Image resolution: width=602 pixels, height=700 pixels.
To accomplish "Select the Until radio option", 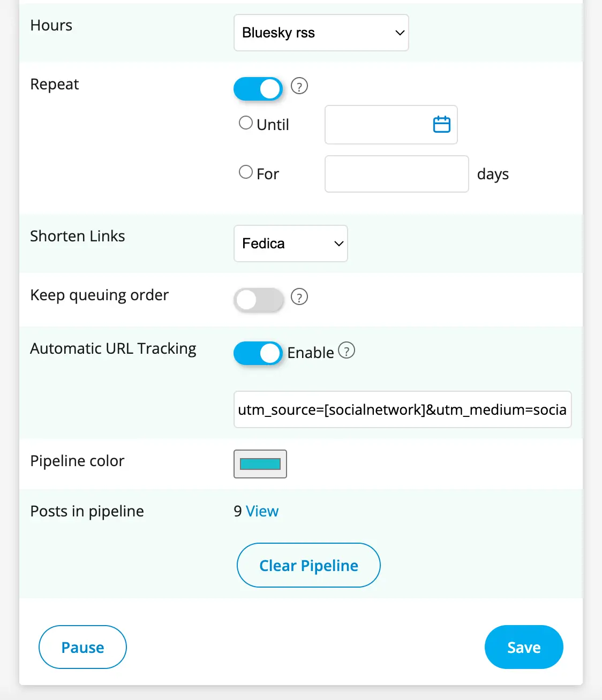I will [246, 123].
